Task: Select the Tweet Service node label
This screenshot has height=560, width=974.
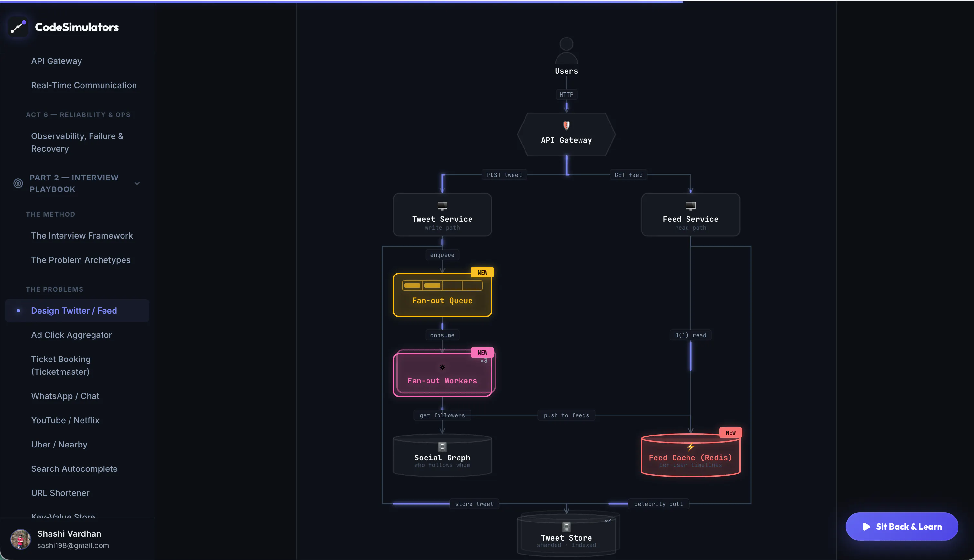Action: click(442, 219)
